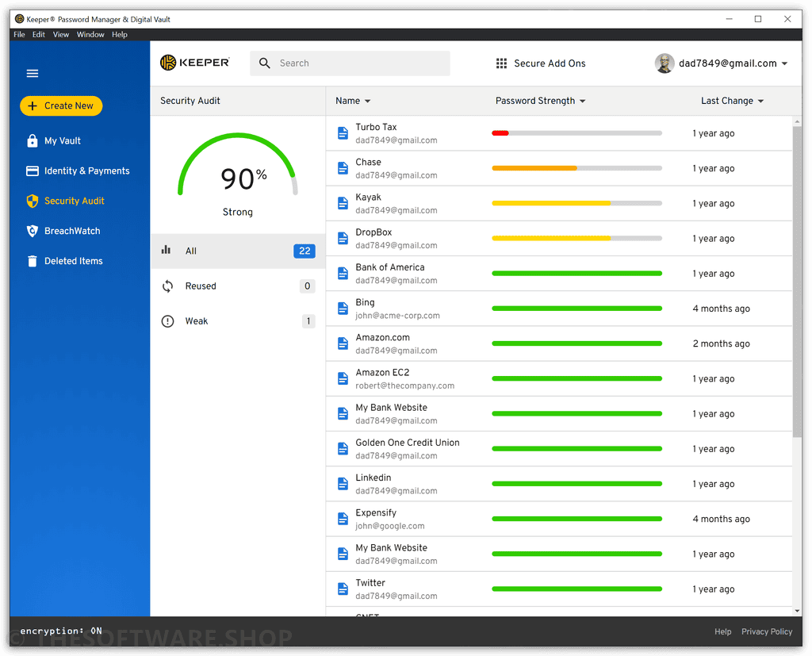Click the Expensify record document icon
Image resolution: width=812 pixels, height=656 pixels.
(x=343, y=519)
